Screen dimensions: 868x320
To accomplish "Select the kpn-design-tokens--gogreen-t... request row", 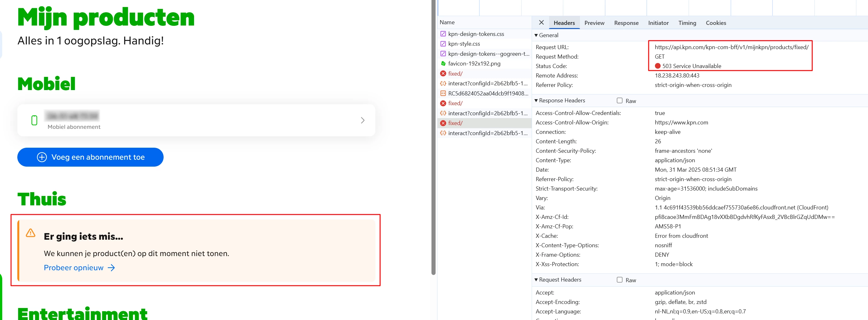I will coord(484,54).
